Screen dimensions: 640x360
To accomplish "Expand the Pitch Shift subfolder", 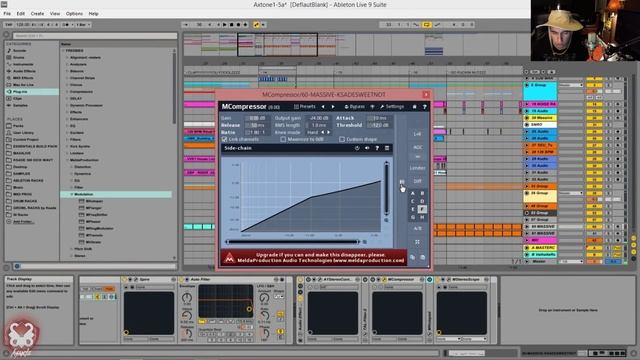I will 71,249.
